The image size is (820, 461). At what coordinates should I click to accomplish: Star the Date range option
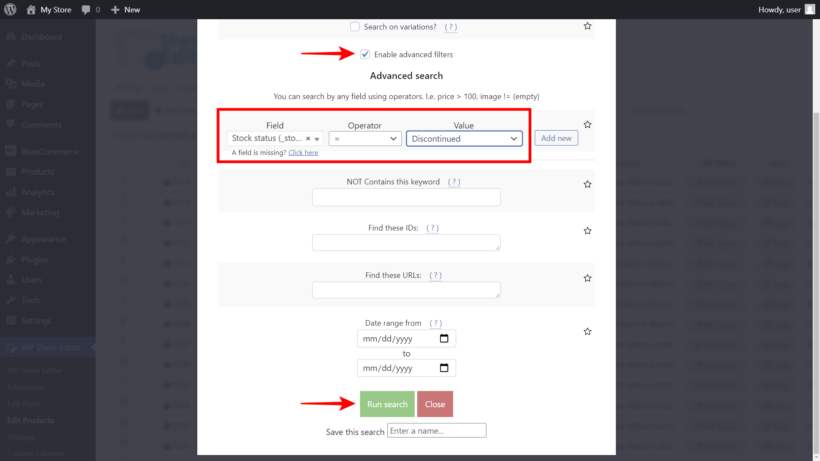pos(587,331)
